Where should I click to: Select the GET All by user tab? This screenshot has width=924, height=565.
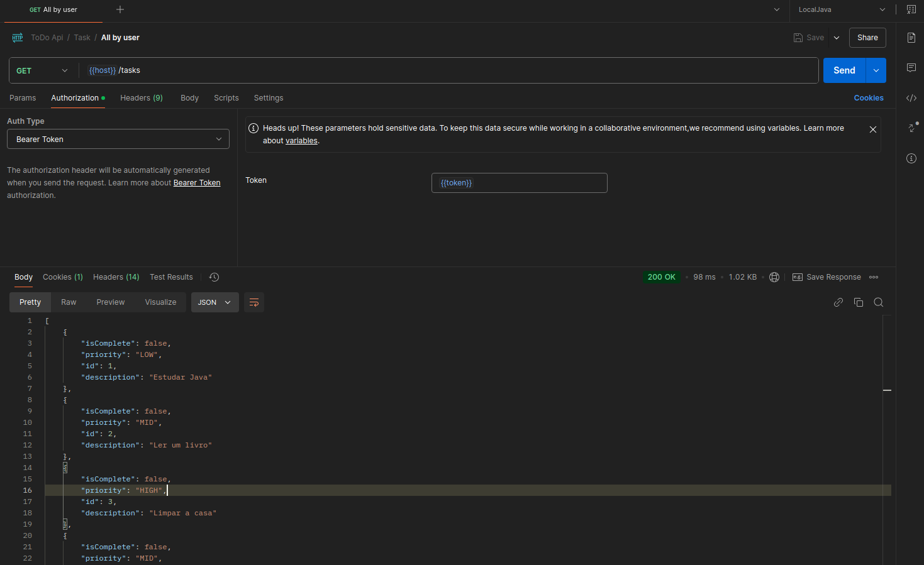(53, 9)
